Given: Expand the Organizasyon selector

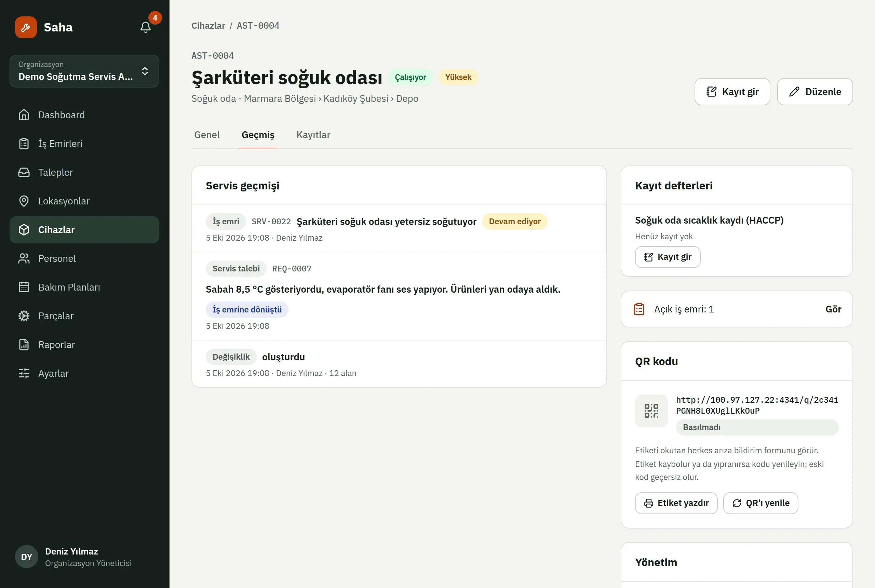Looking at the screenshot, I should (84, 71).
